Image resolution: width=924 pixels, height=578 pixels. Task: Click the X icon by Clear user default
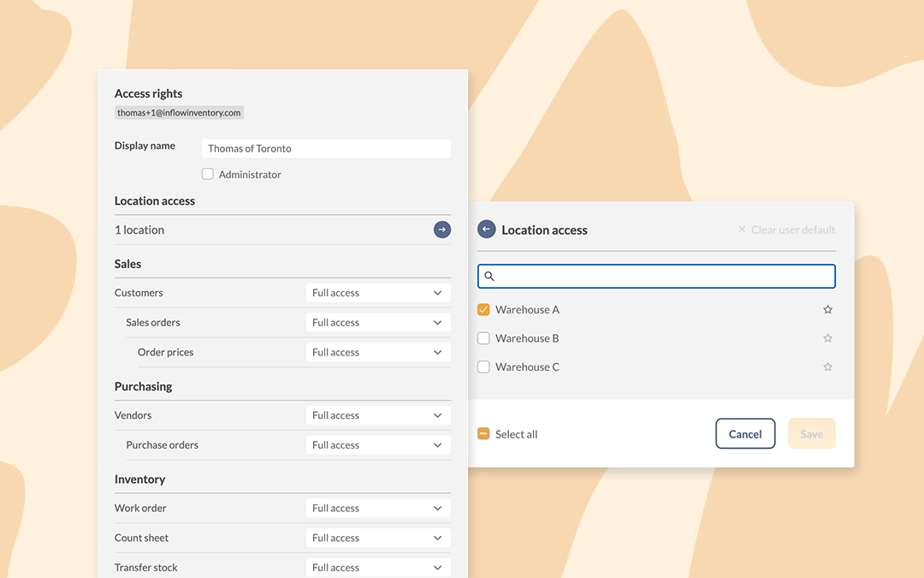pos(742,229)
